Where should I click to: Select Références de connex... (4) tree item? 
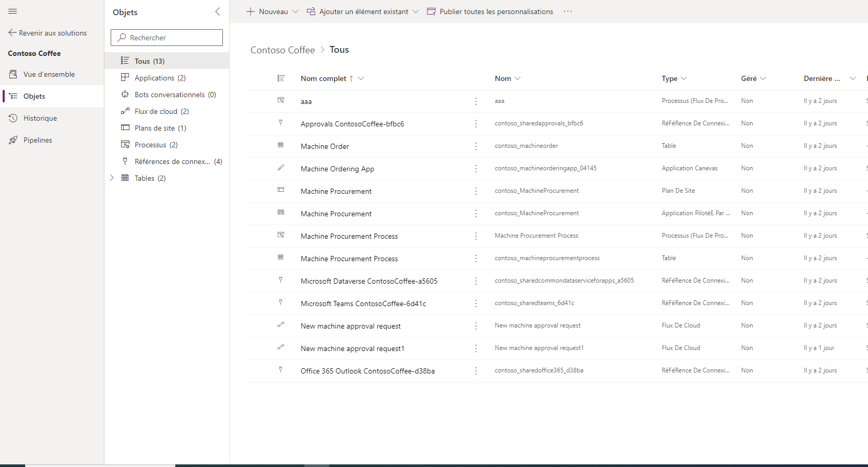167,161
